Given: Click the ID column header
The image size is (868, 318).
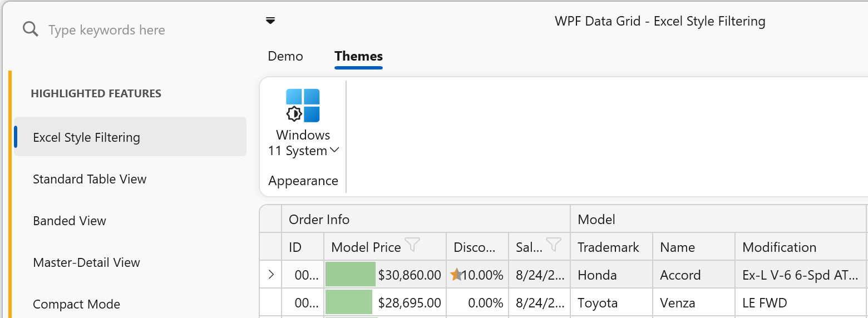Looking at the screenshot, I should click(303, 247).
